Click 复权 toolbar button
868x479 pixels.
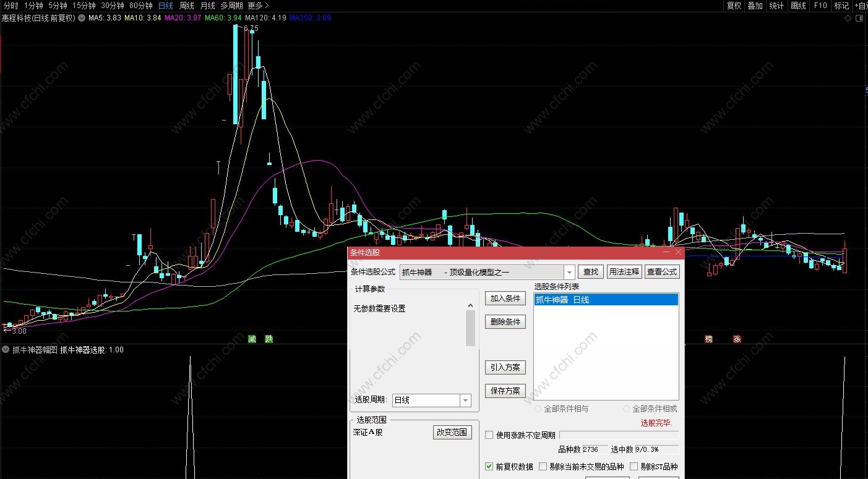click(x=734, y=6)
